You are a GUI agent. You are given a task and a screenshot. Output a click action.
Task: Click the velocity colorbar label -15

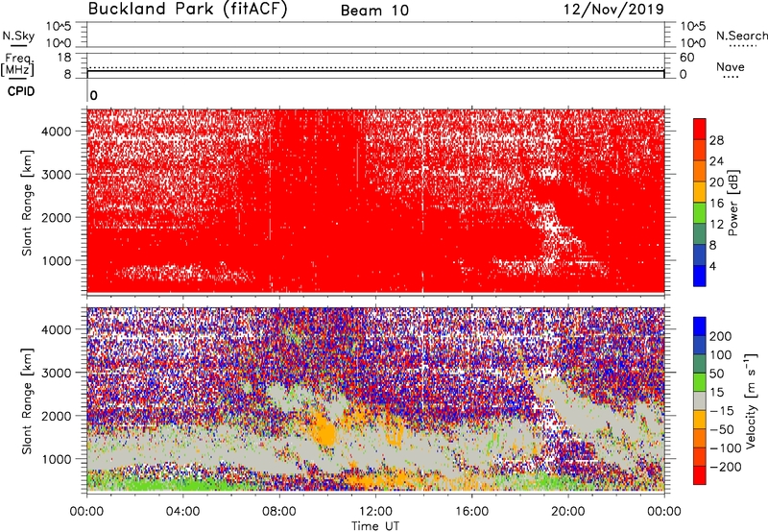[722, 411]
